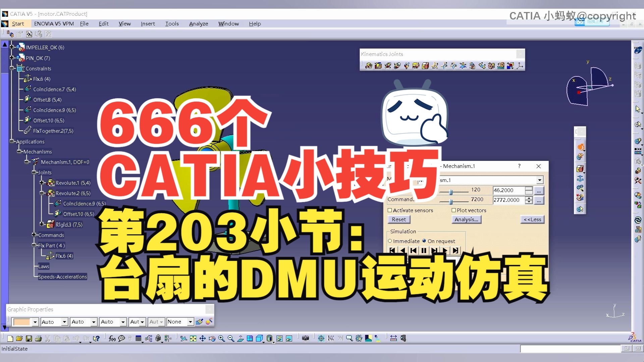Click the Fit All In icon
The width and height of the screenshot is (644, 362).
tap(193, 339)
